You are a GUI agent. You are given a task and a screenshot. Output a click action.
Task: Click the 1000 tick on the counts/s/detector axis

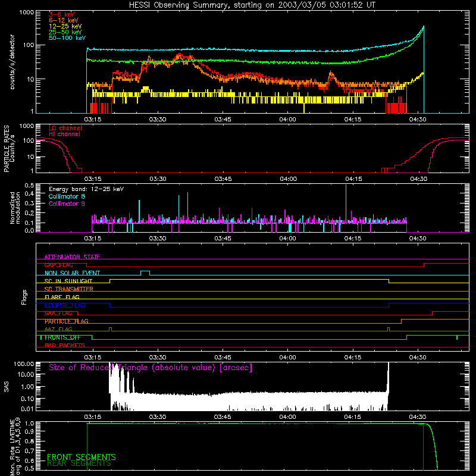pos(26,12)
